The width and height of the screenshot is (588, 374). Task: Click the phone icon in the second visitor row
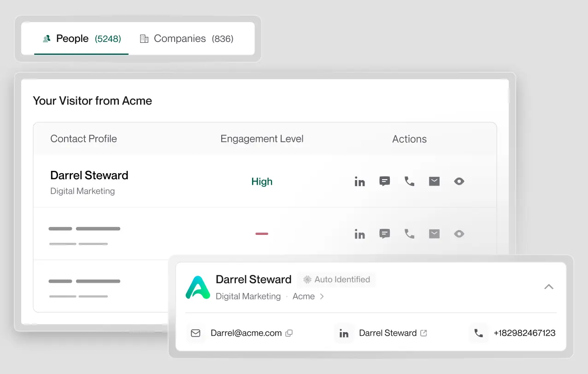[x=409, y=234]
